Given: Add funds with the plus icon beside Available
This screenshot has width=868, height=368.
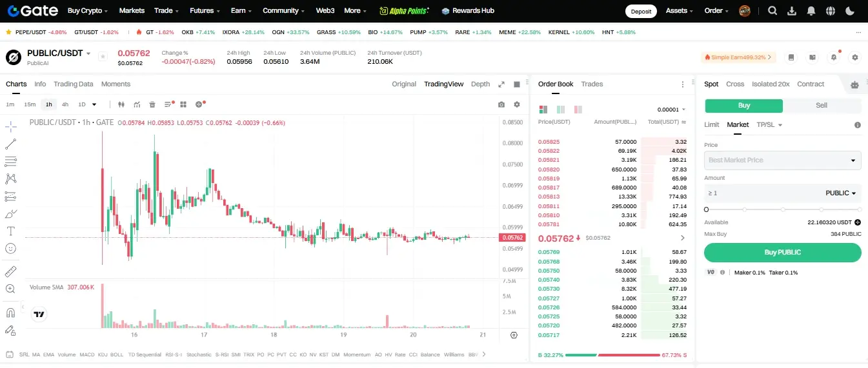Looking at the screenshot, I should click(858, 222).
